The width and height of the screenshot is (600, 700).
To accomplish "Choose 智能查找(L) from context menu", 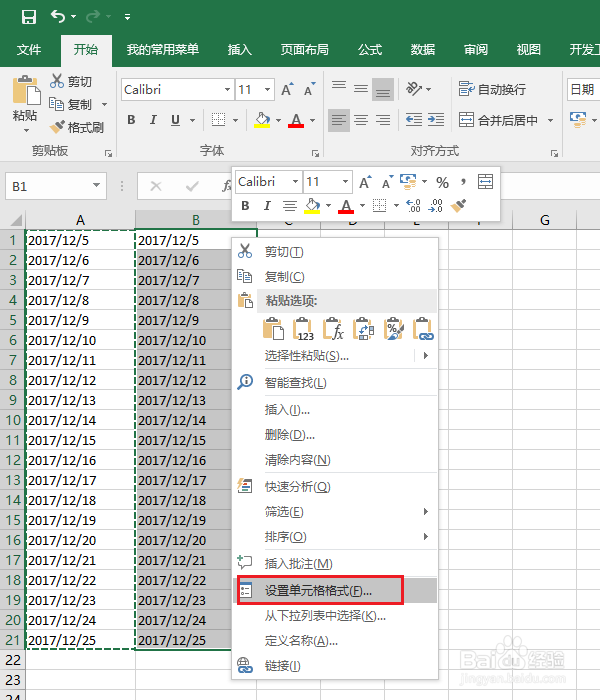I will [335, 383].
